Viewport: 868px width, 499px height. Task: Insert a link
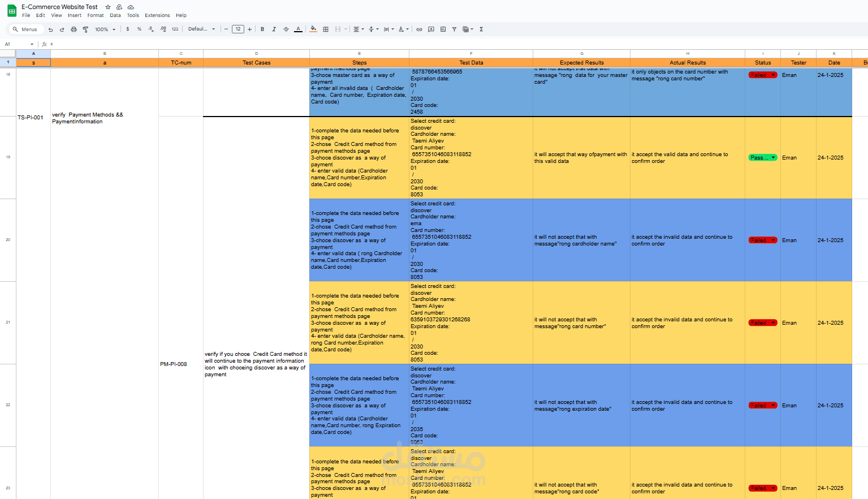coord(419,29)
